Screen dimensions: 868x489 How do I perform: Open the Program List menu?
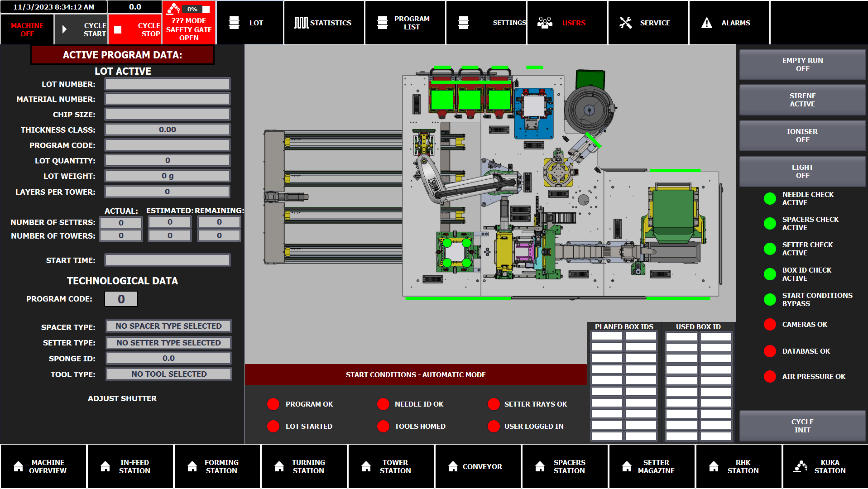point(405,23)
